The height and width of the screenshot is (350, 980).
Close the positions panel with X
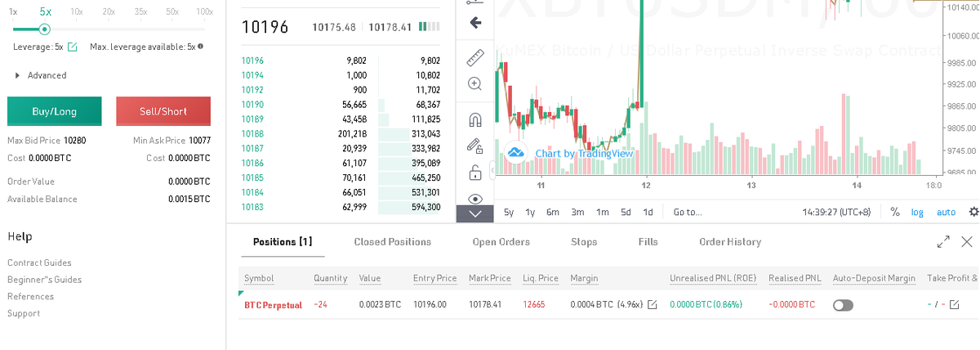pos(967,241)
